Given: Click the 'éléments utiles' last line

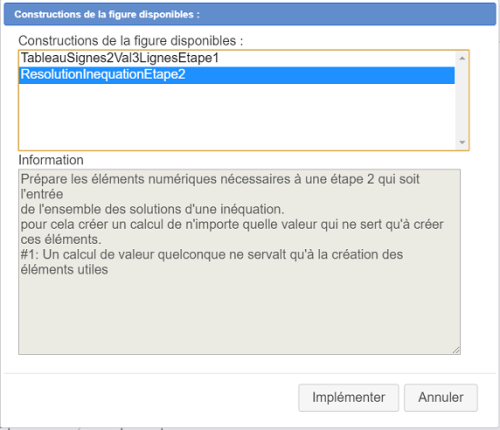Looking at the screenshot, I should pos(64,270).
